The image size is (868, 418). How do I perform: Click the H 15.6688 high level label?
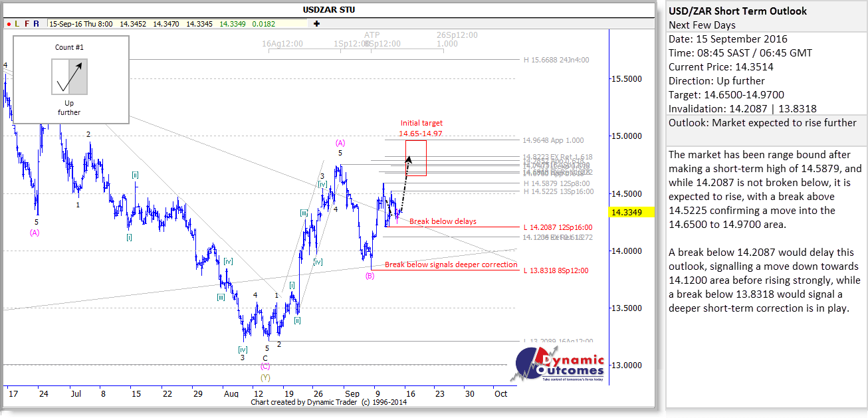(x=556, y=60)
